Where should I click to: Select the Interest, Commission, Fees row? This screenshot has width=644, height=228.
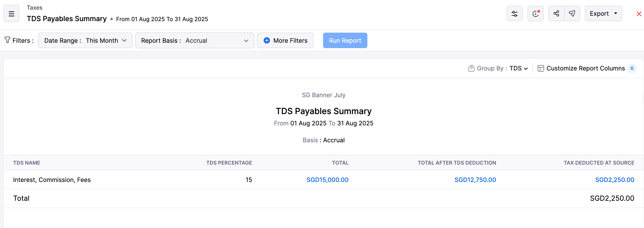52,179
